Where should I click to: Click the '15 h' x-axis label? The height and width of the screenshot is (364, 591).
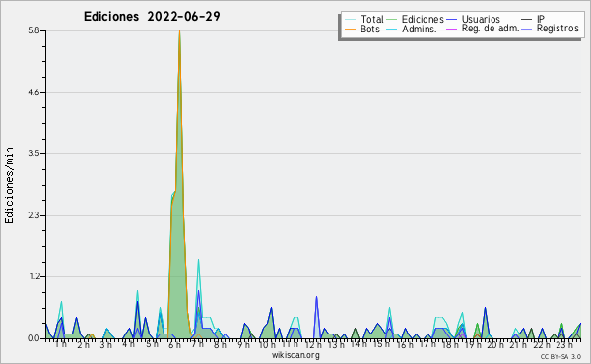pyautogui.click(x=381, y=344)
